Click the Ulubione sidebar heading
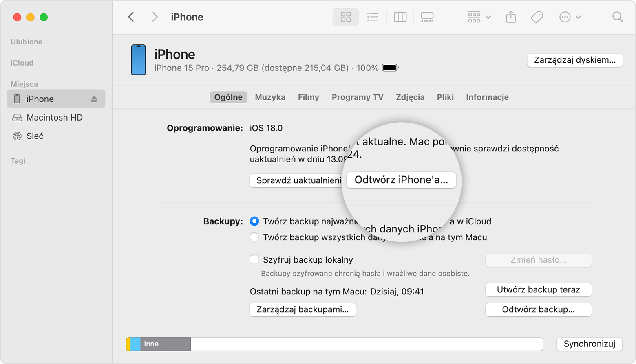The height and width of the screenshot is (364, 636). (26, 42)
